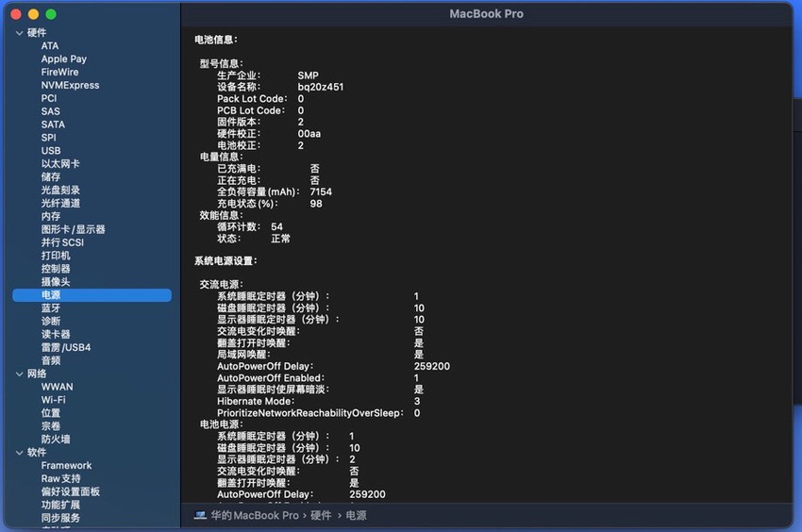
Task: Click the full charge capacity value 7154
Action: coord(321,191)
